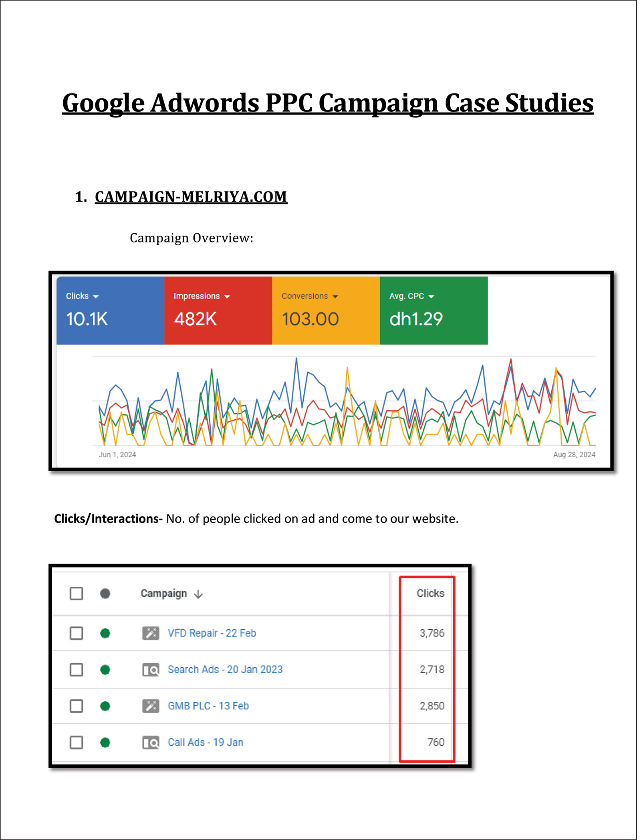Select the GMB PLC - 13 Feb checkbox
Viewport: 641px width, 840px height.
point(77,706)
